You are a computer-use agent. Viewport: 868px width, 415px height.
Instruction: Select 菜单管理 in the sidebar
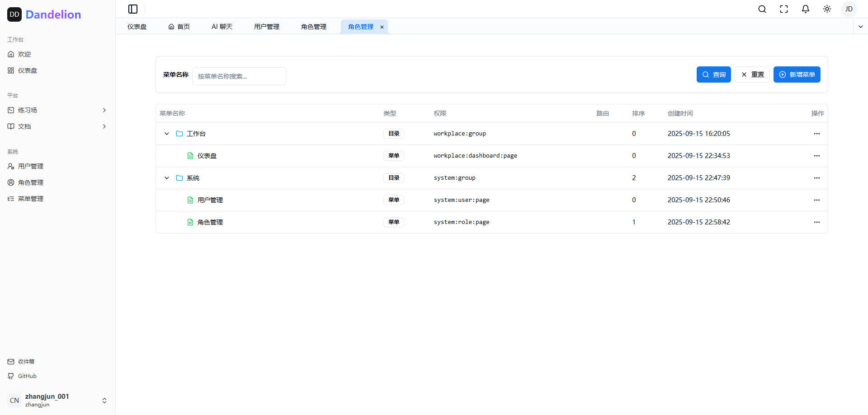point(31,199)
